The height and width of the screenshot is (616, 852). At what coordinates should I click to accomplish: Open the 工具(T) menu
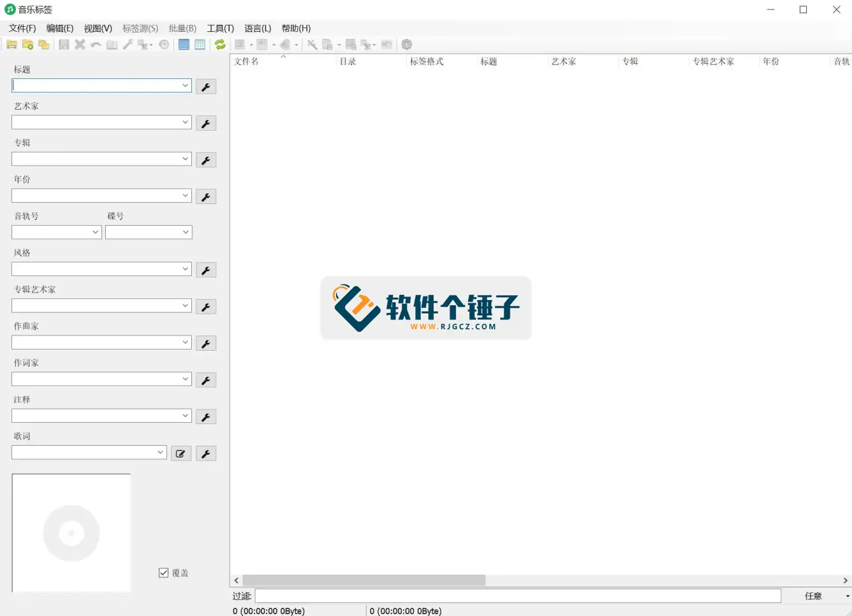coord(220,28)
